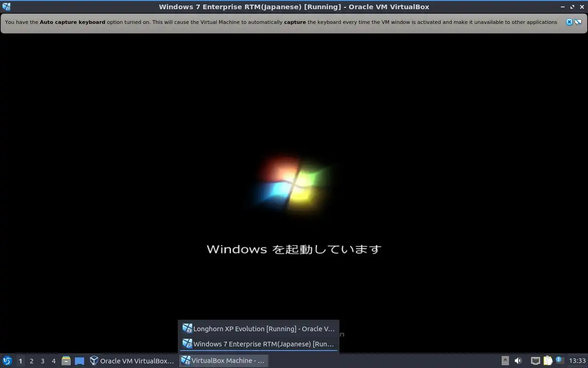Click the network connection tray icon

(x=535, y=361)
